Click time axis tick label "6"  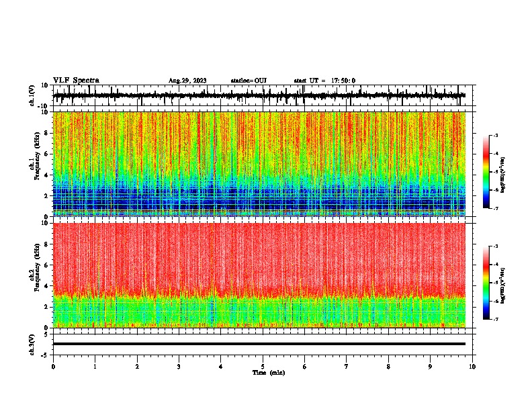pos(305,367)
